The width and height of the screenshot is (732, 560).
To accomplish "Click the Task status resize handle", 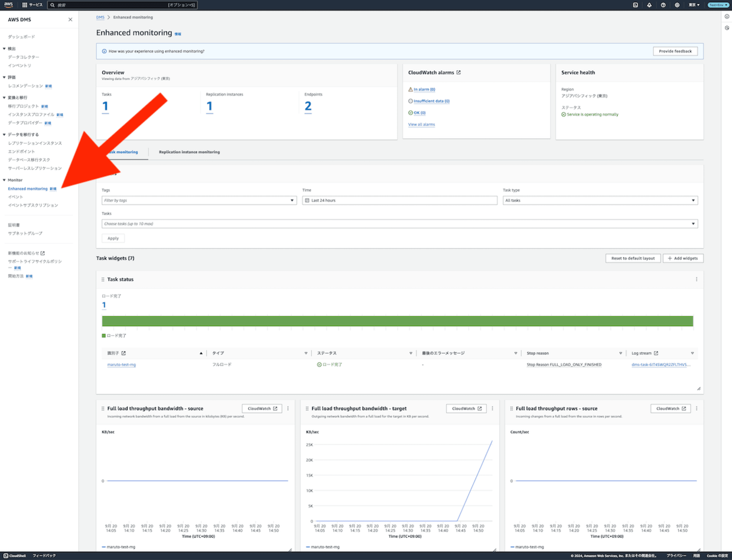I will (699, 389).
